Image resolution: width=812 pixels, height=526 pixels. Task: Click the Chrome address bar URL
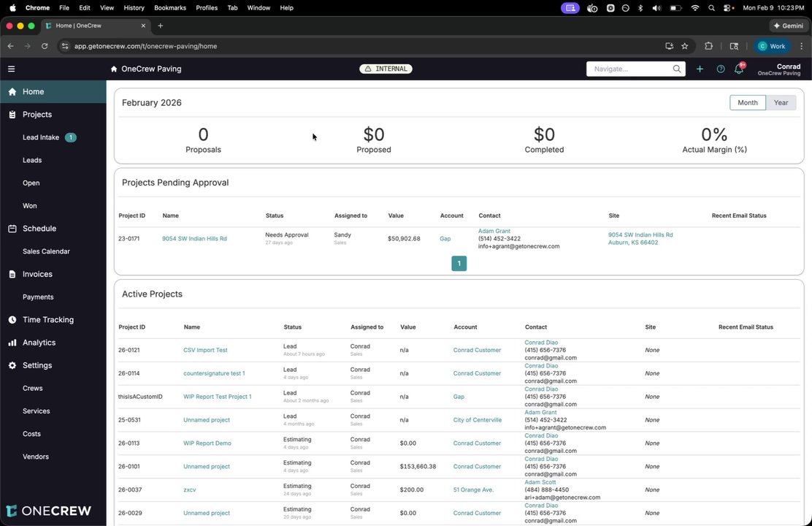[145, 46]
